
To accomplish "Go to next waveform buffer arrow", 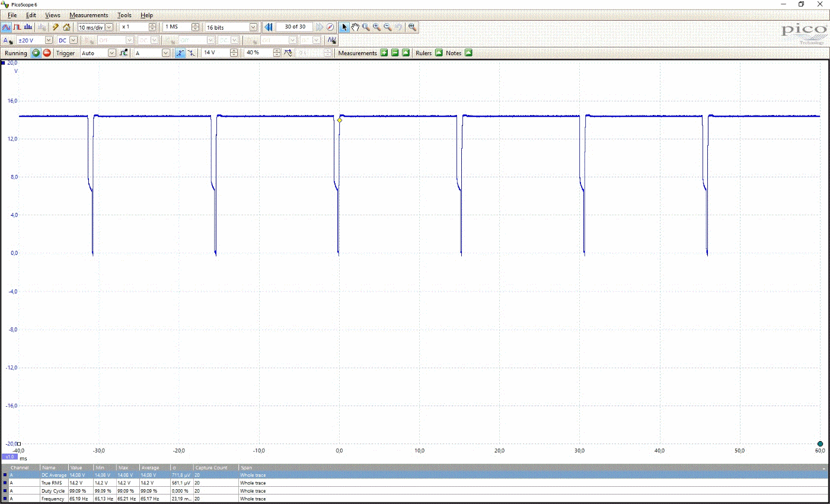I will pyautogui.click(x=320, y=27).
